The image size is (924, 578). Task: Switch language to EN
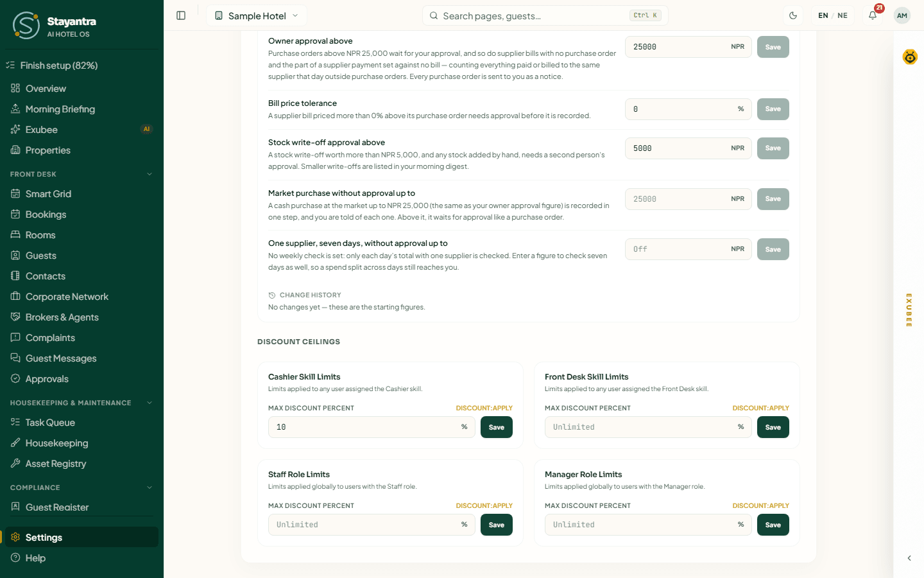(823, 15)
